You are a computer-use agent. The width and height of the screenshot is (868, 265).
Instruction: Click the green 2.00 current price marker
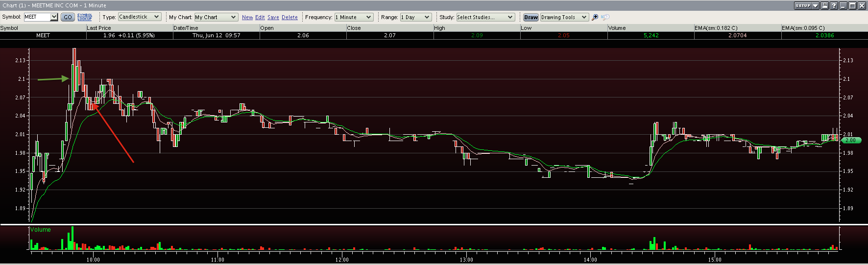click(x=851, y=140)
